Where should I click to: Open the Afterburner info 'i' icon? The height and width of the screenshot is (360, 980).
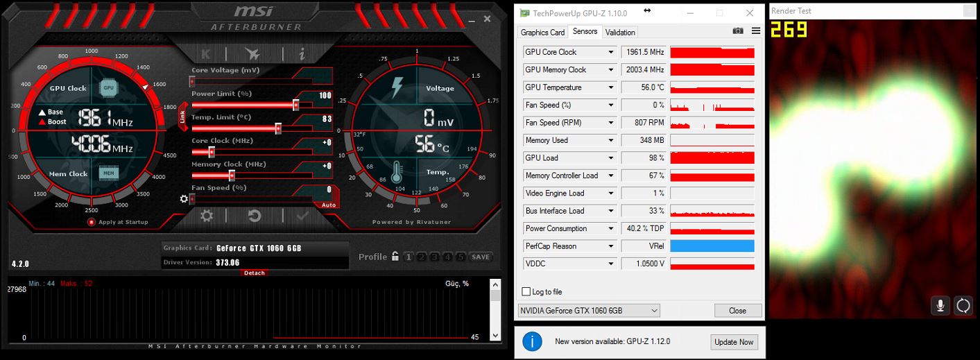pyautogui.click(x=302, y=54)
